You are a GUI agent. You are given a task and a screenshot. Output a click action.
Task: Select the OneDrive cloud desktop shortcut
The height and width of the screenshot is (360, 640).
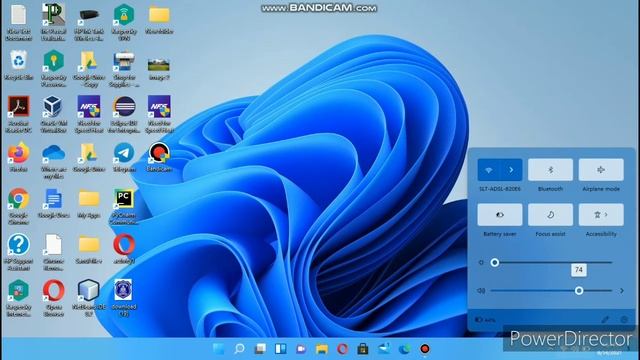[x=53, y=162]
